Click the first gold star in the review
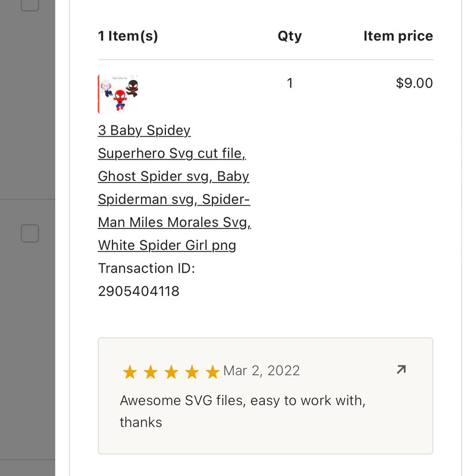 click(130, 372)
